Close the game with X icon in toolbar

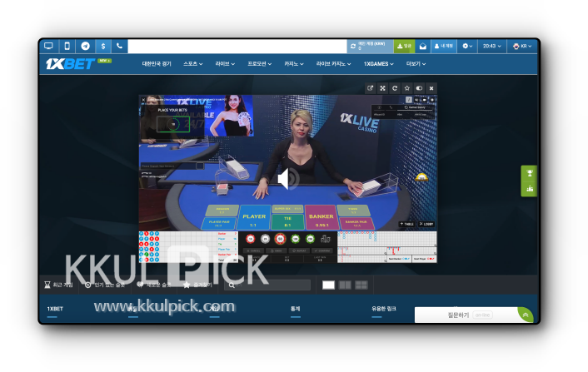[431, 88]
